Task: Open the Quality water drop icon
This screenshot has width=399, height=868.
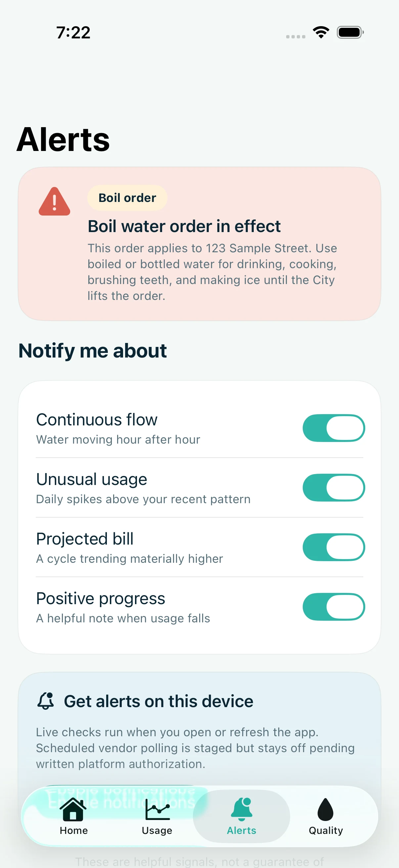Action: (325, 809)
